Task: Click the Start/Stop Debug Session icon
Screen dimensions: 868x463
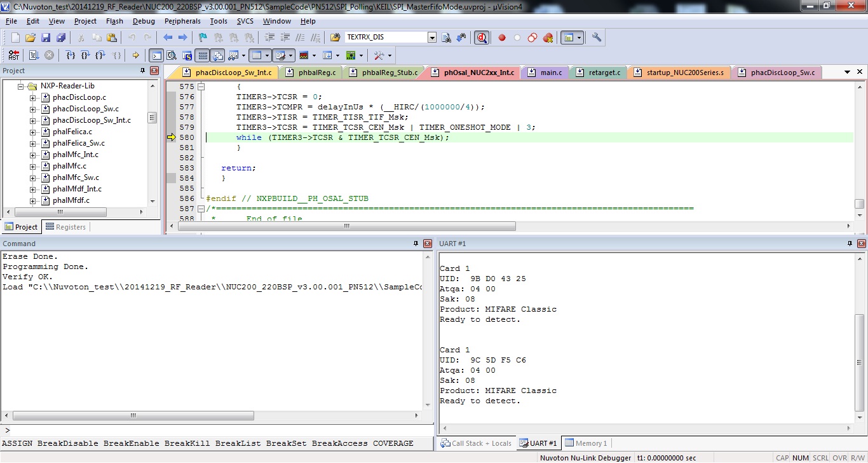Action: 482,38
